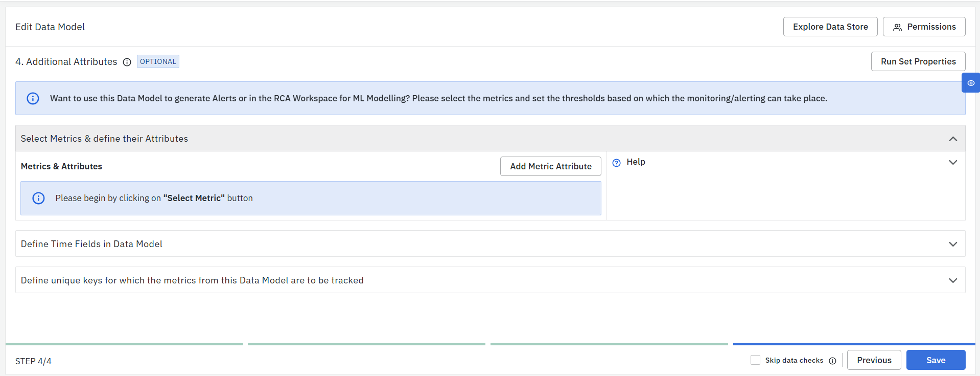Click the info icon beside Additional Attributes
Viewport: 980px width, 376px height.
pyautogui.click(x=127, y=62)
